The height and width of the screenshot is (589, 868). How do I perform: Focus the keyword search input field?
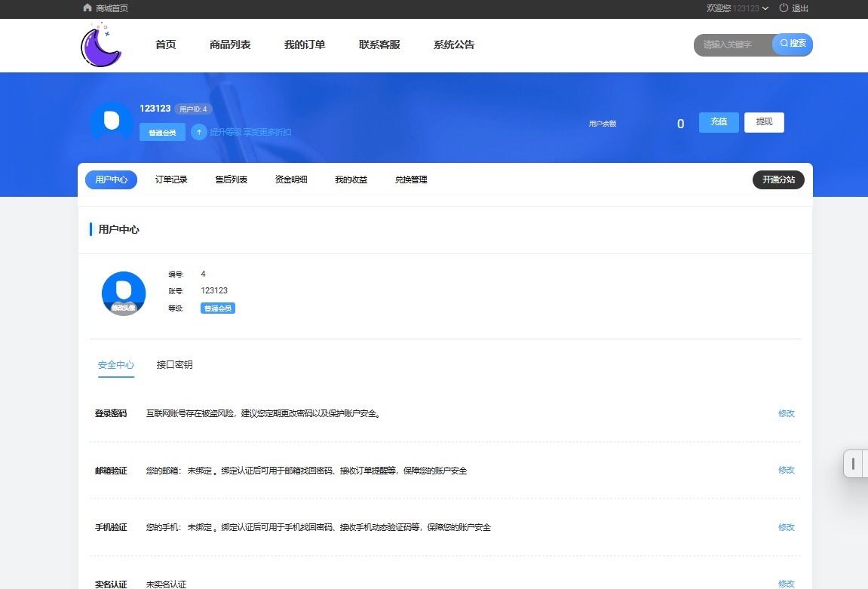pyautogui.click(x=732, y=44)
